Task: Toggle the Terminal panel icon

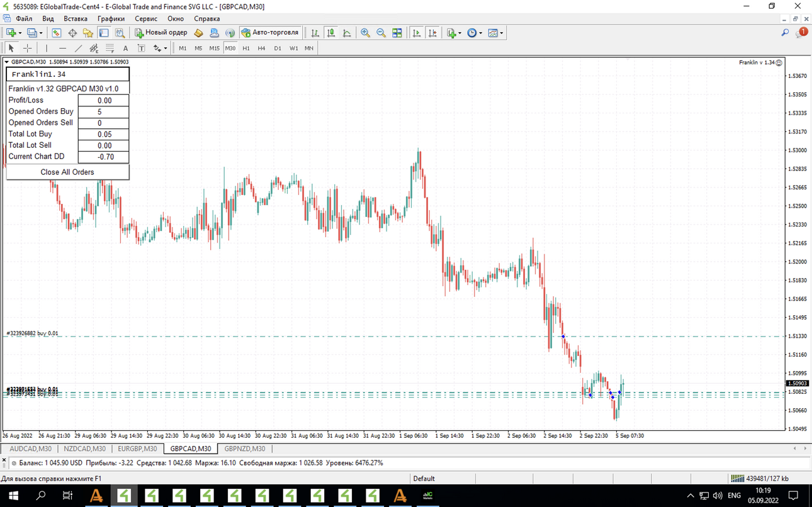Action: pyautogui.click(x=104, y=33)
